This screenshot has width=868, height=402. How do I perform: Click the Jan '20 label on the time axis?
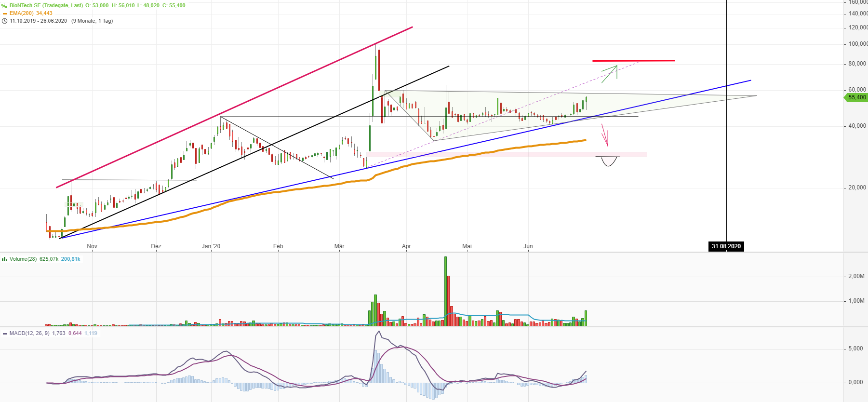(211, 246)
